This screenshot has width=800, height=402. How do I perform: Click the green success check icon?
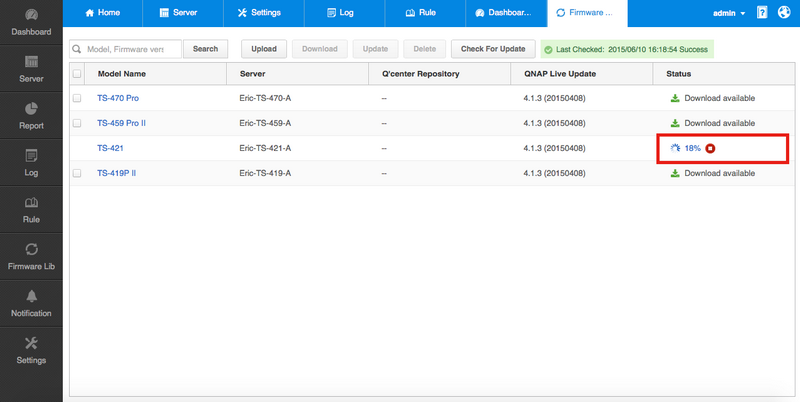pyautogui.click(x=548, y=50)
